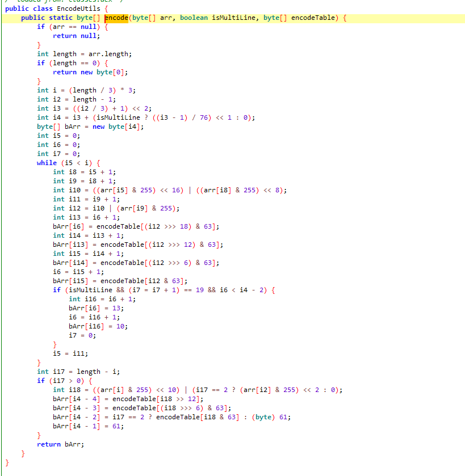Click the line 'if (i17 > 0) {'

[x=64, y=381]
